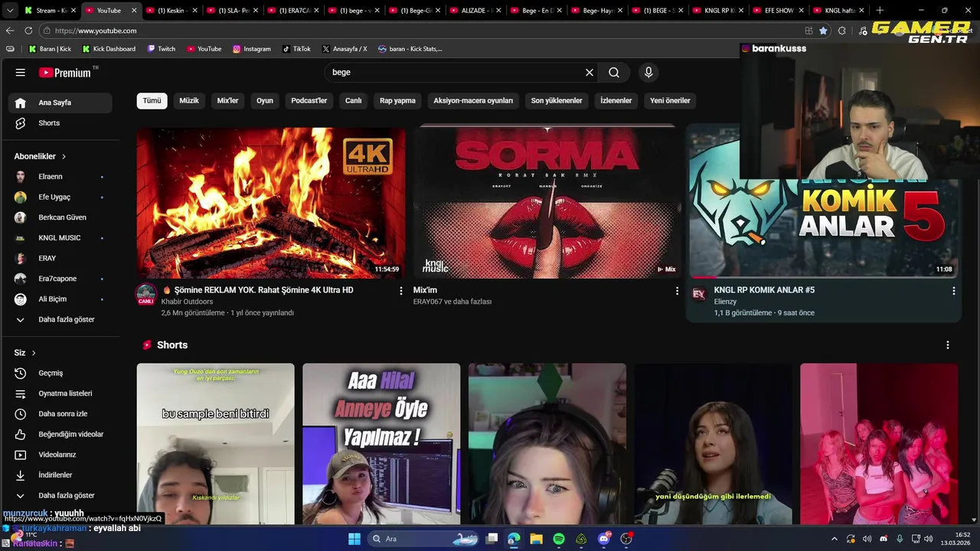Open KNGL RP KOMIK ANLAR #5 title
The image size is (980, 551).
pos(764,290)
